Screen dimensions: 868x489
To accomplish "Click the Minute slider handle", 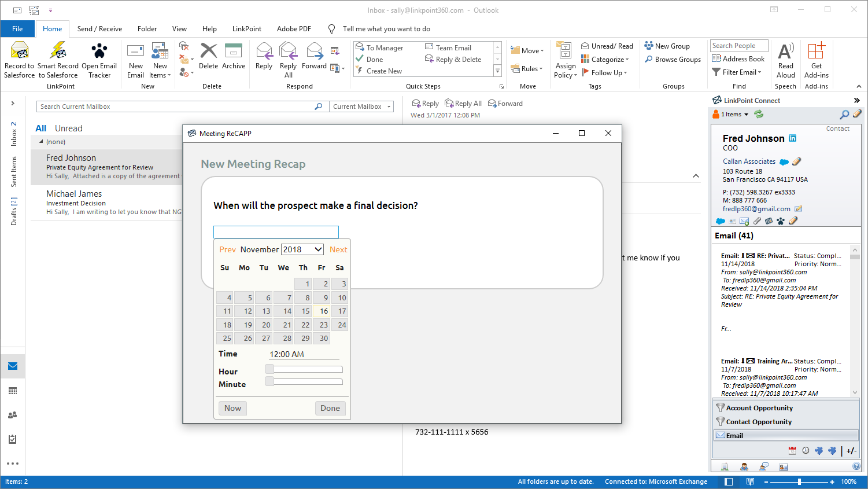I will [269, 381].
